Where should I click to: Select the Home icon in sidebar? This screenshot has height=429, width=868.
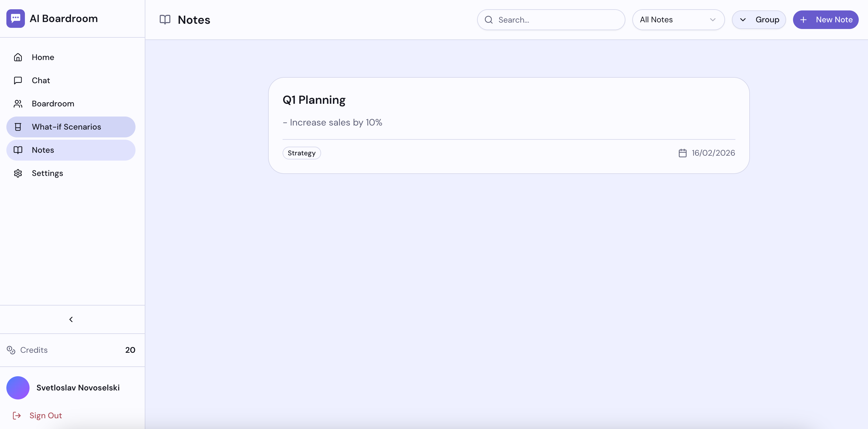point(18,57)
